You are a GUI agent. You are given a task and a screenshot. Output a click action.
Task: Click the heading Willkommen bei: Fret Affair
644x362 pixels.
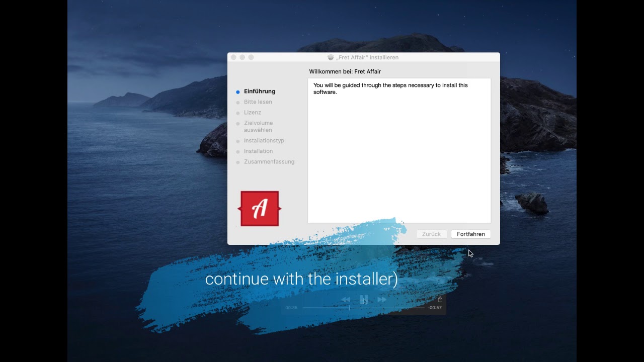[x=345, y=72]
